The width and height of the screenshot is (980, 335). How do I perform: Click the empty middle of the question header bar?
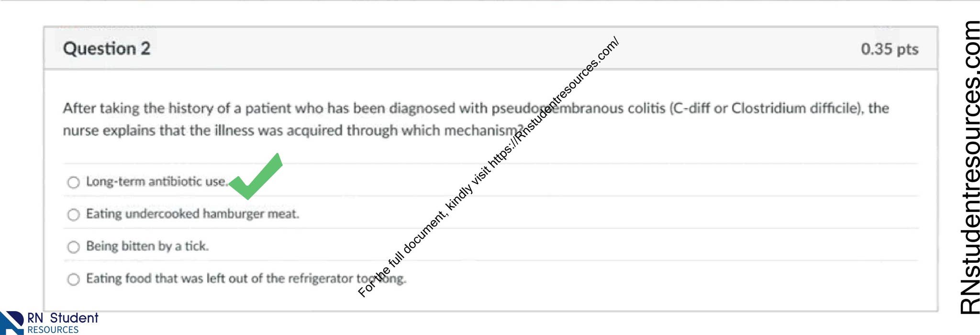[x=479, y=48]
